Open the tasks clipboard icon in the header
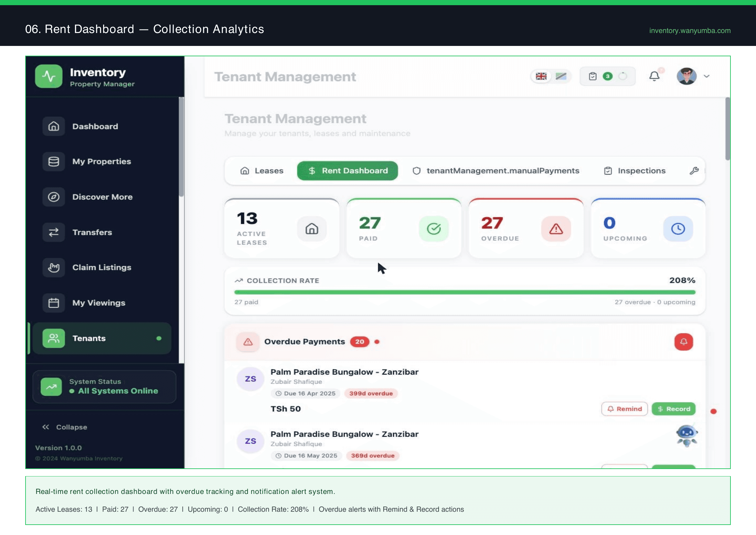 click(593, 76)
